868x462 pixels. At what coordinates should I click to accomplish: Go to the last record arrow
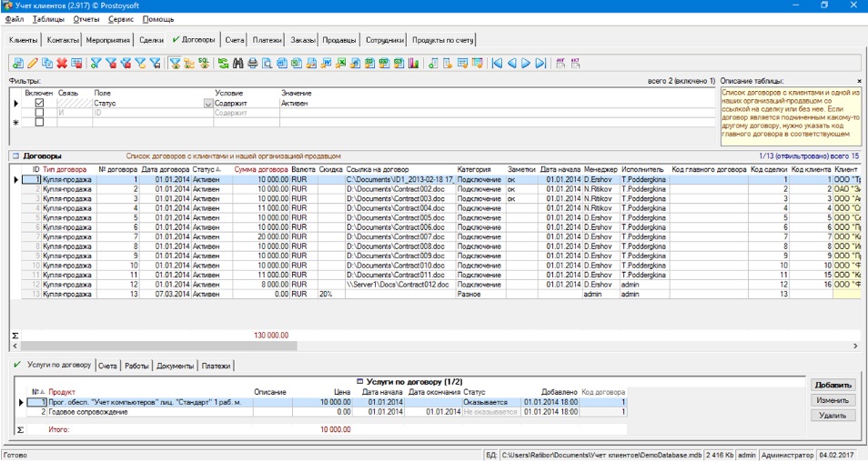pos(540,64)
